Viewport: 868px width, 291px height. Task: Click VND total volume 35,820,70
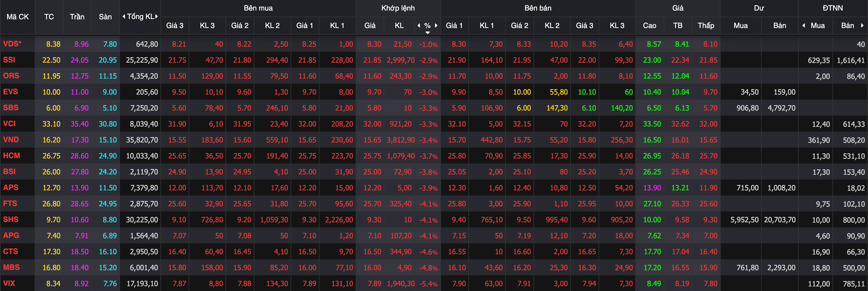point(142,140)
